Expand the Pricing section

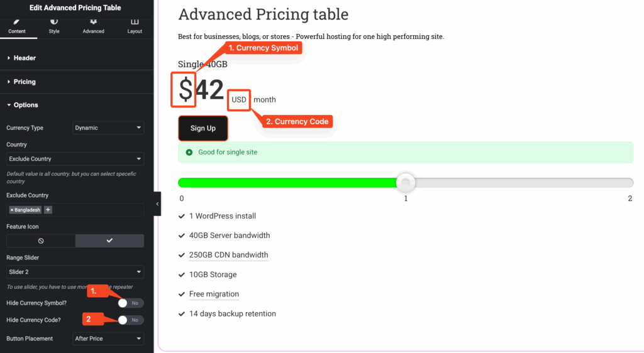click(x=25, y=82)
